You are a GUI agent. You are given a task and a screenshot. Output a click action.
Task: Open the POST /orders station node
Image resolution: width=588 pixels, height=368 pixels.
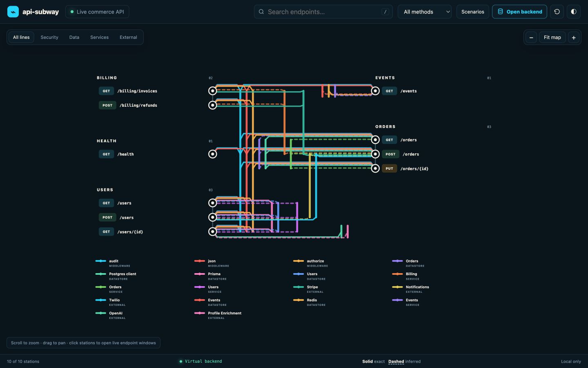pos(375,154)
